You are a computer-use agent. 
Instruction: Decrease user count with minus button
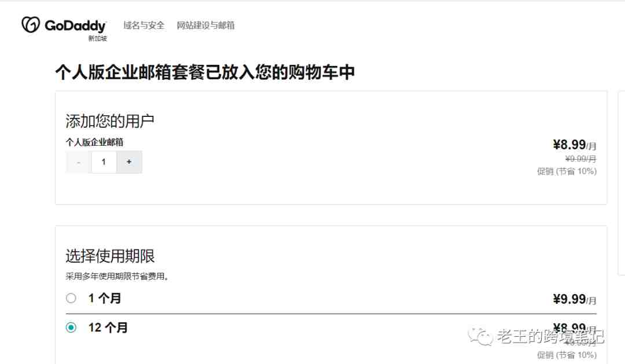tap(79, 162)
